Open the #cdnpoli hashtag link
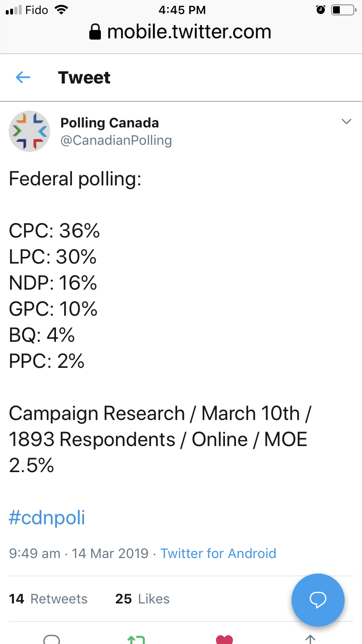 click(47, 518)
